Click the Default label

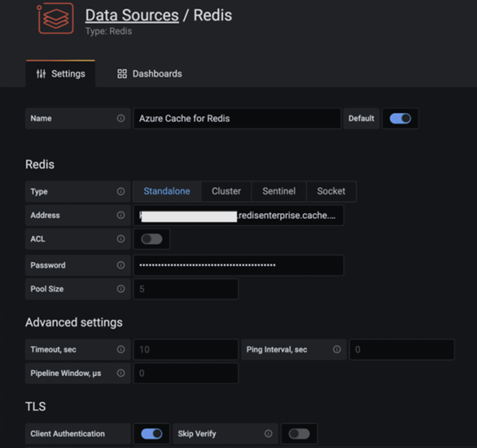(361, 118)
